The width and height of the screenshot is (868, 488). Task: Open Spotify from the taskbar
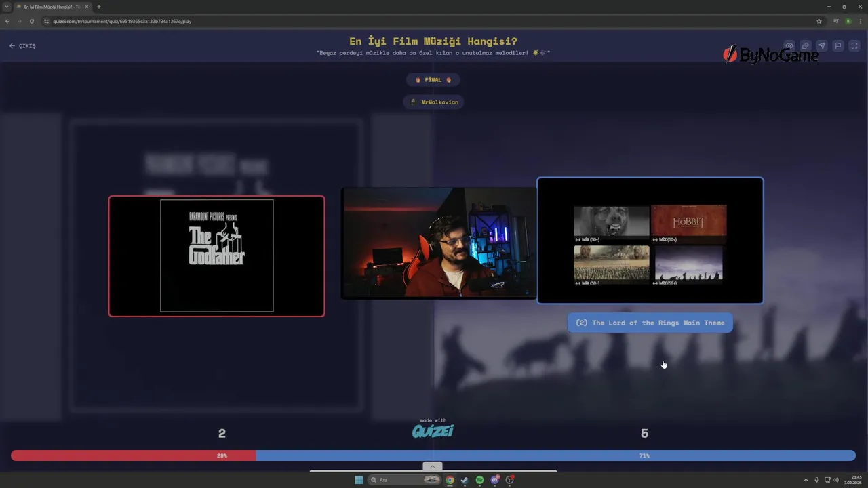point(479,480)
